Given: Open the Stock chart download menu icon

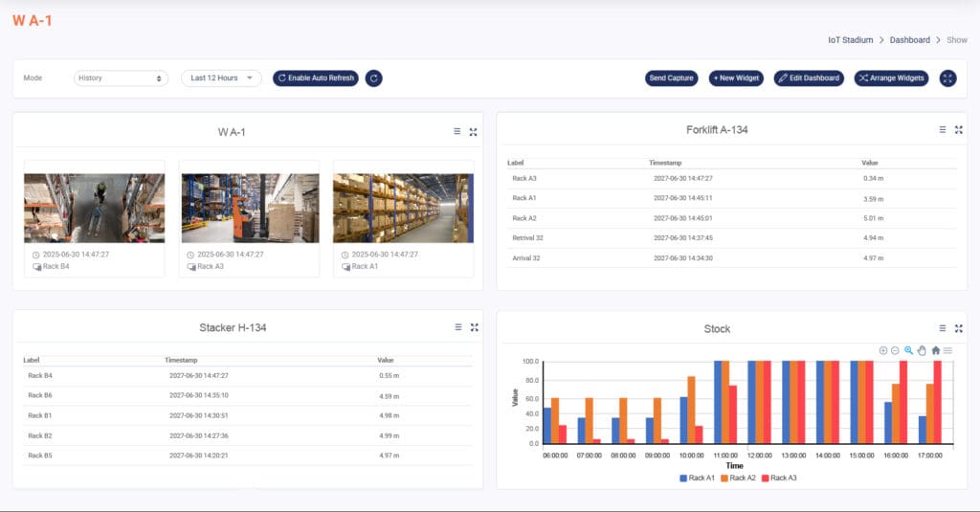Looking at the screenshot, I should (947, 350).
